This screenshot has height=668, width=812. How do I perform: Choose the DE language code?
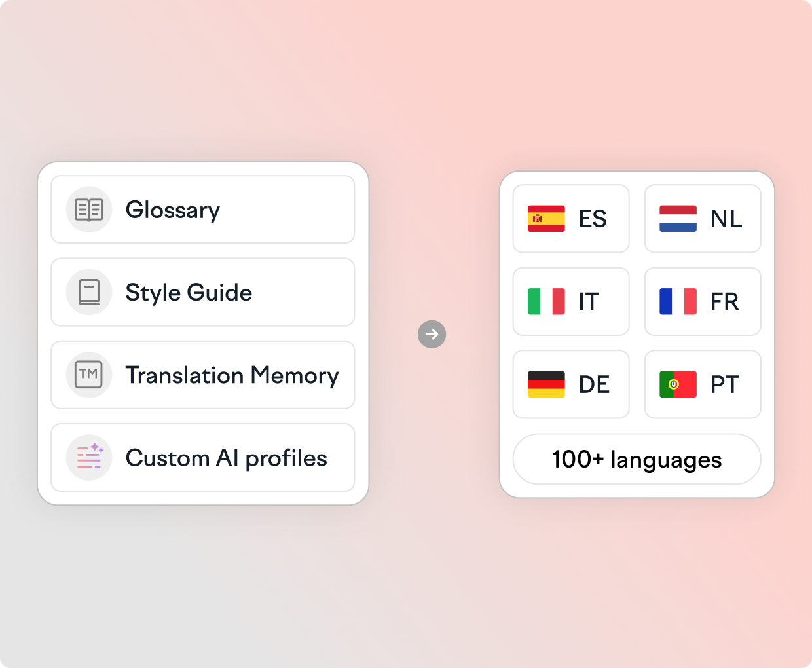(x=594, y=384)
